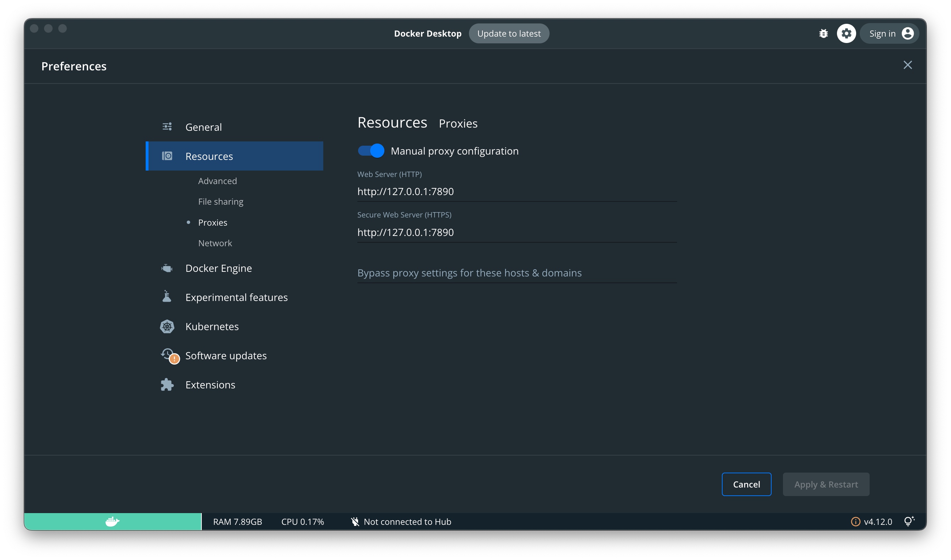Click the troubleshoot lightbulb icon in status bar
This screenshot has height=560, width=951.
tap(908, 521)
